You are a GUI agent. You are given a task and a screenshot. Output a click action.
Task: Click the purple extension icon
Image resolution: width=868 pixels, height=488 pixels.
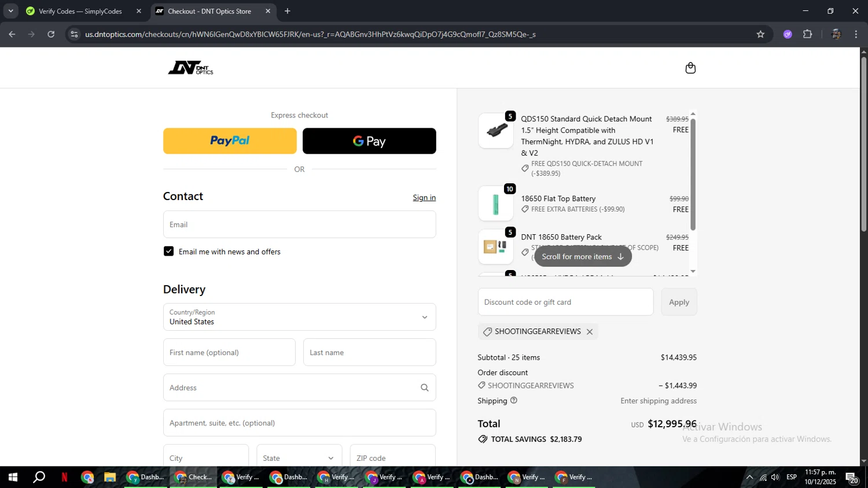(x=788, y=34)
